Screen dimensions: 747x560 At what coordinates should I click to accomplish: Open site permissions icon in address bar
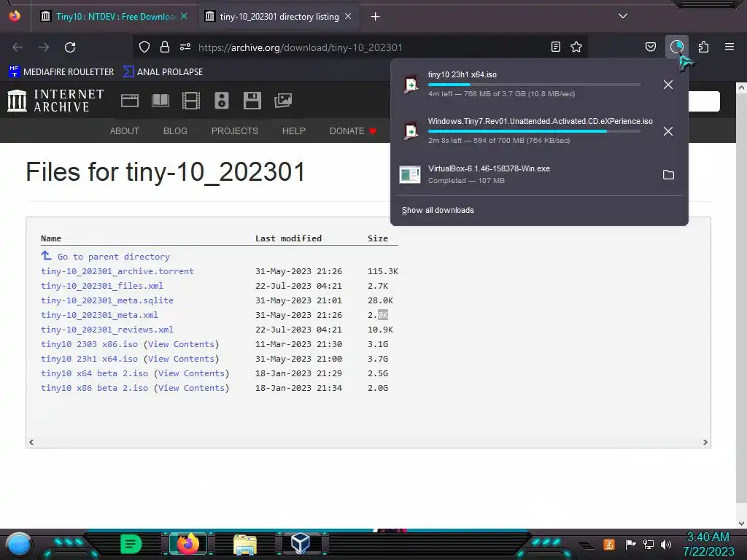pyautogui.click(x=185, y=47)
